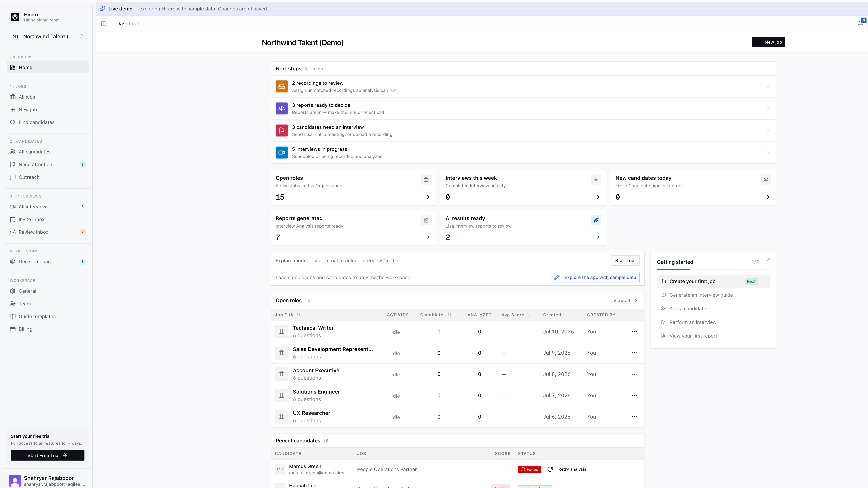Click the red flag interview icon

[281, 130]
